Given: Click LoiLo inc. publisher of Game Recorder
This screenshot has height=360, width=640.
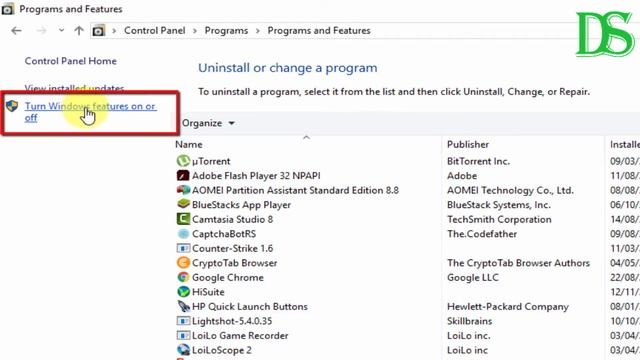Looking at the screenshot, I should tap(469, 336).
